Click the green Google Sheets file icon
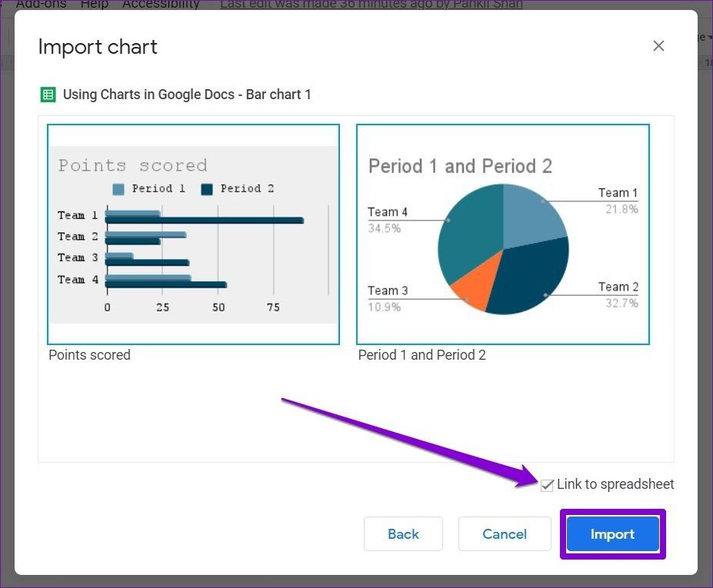This screenshot has height=588, width=713. point(48,95)
